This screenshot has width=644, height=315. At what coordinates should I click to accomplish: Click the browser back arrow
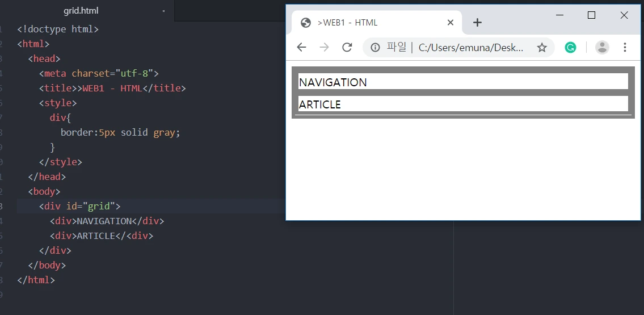[x=301, y=47]
